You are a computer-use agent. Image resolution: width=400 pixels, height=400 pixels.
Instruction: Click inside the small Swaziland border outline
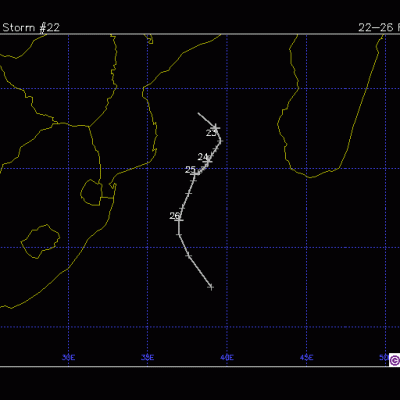pos(91,193)
